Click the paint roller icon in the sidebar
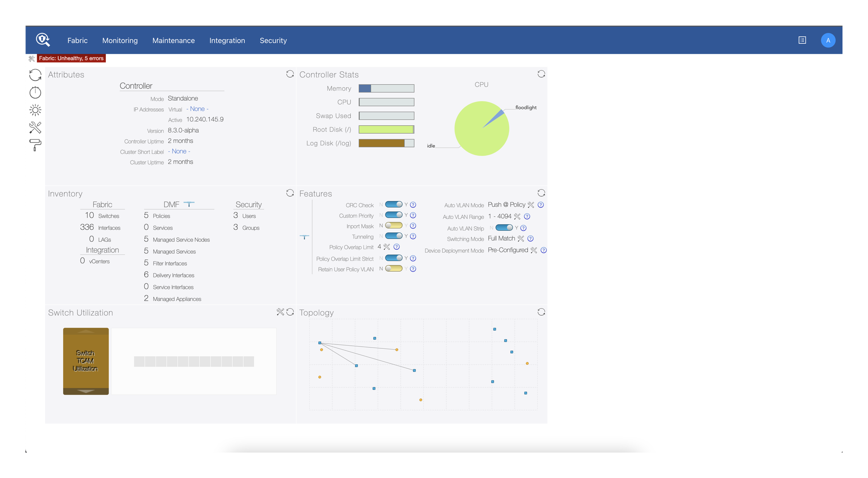This screenshot has height=478, width=868. pos(35,145)
